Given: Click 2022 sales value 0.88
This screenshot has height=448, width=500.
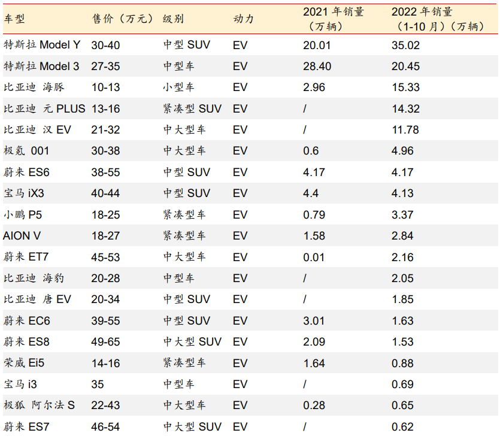Looking at the screenshot, I should [x=402, y=363].
